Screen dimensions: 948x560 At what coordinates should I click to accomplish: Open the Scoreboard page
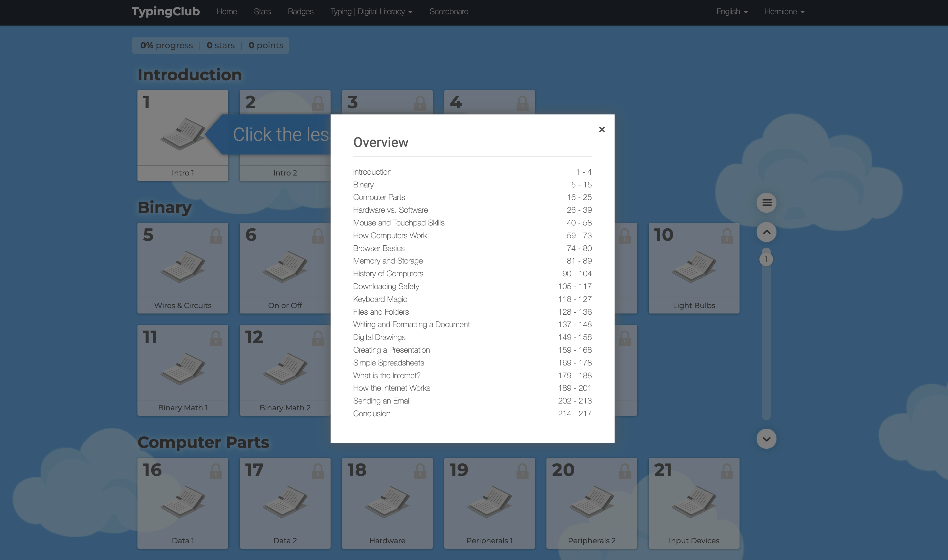pos(449,12)
